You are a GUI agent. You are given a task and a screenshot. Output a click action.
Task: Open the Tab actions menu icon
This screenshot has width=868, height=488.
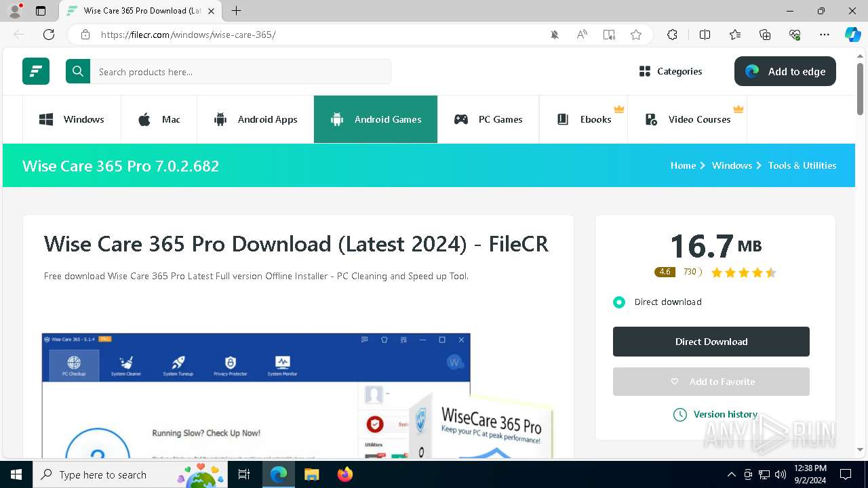pyautogui.click(x=41, y=11)
